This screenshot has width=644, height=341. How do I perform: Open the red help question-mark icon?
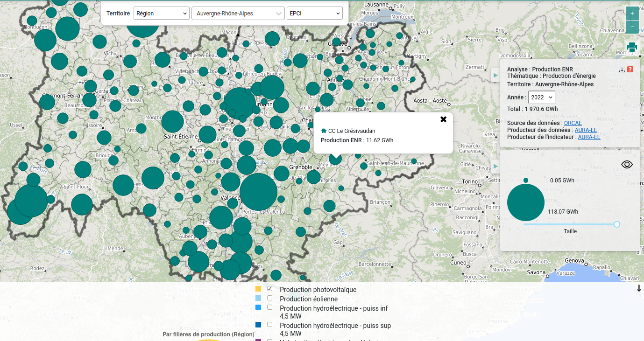point(630,70)
